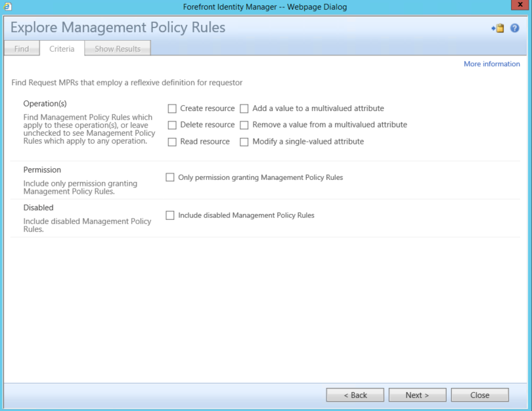Click the clipboard icon beside the help icon
The image size is (532, 411).
tap(498, 28)
